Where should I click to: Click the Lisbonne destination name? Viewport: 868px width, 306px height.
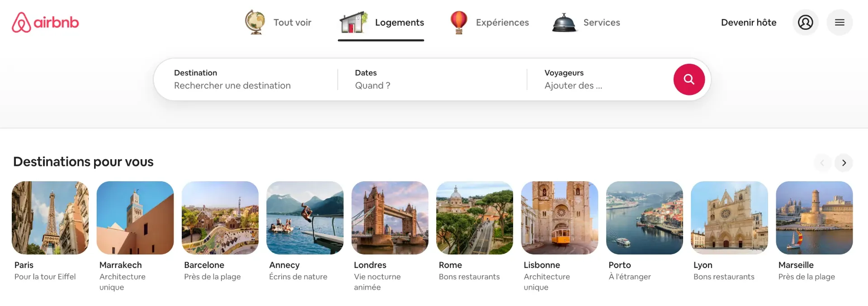[542, 265]
